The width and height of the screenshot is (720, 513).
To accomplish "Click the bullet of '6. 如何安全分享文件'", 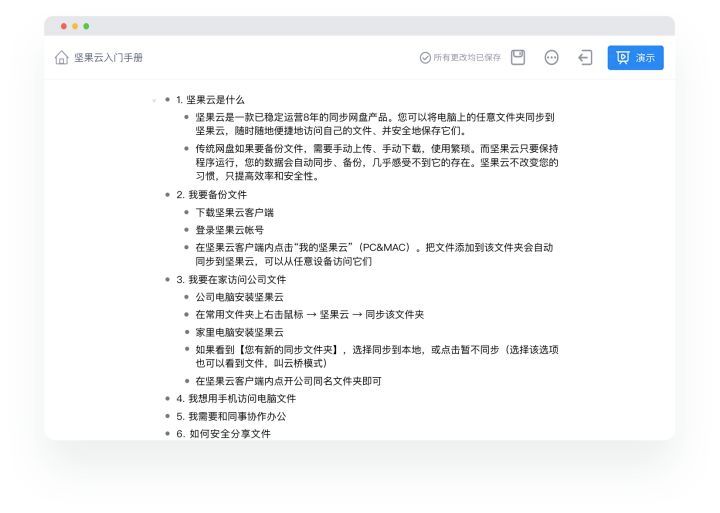I will click(167, 434).
